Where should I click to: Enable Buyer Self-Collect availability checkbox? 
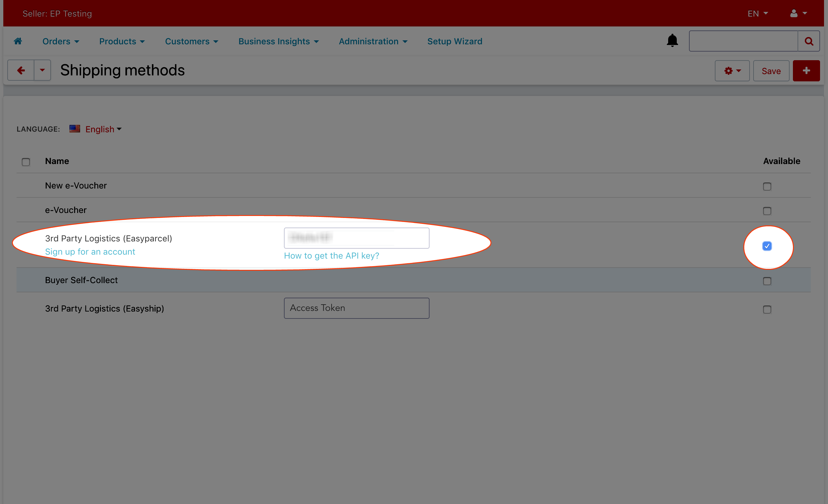click(x=766, y=281)
